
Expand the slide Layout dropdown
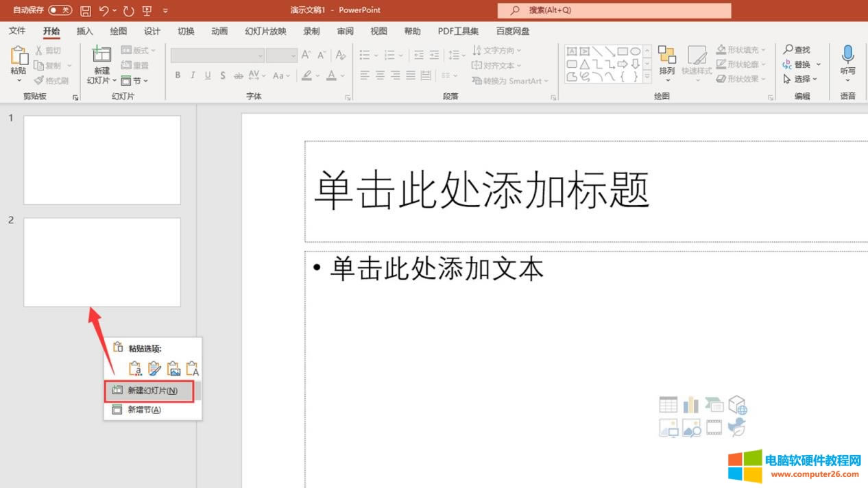coord(139,50)
